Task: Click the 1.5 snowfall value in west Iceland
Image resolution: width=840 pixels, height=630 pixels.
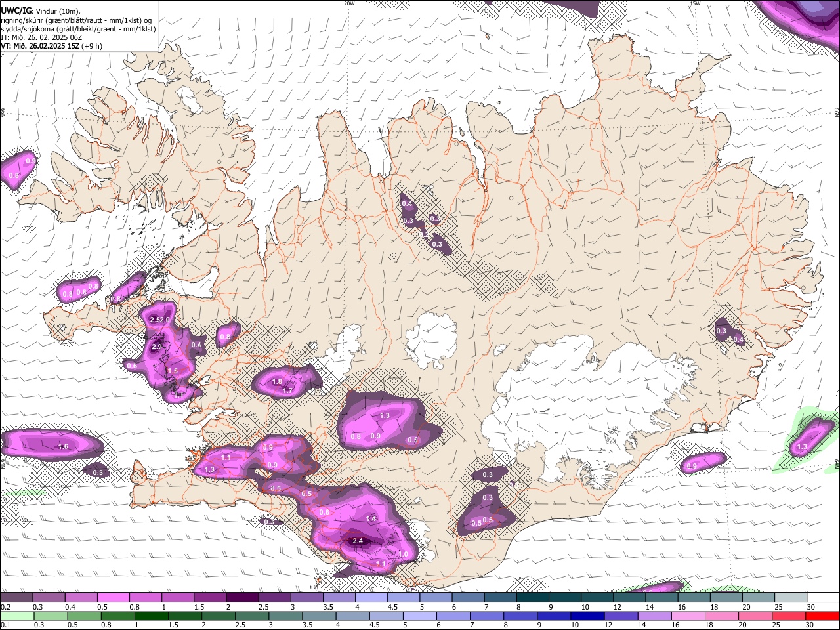Action: point(173,371)
